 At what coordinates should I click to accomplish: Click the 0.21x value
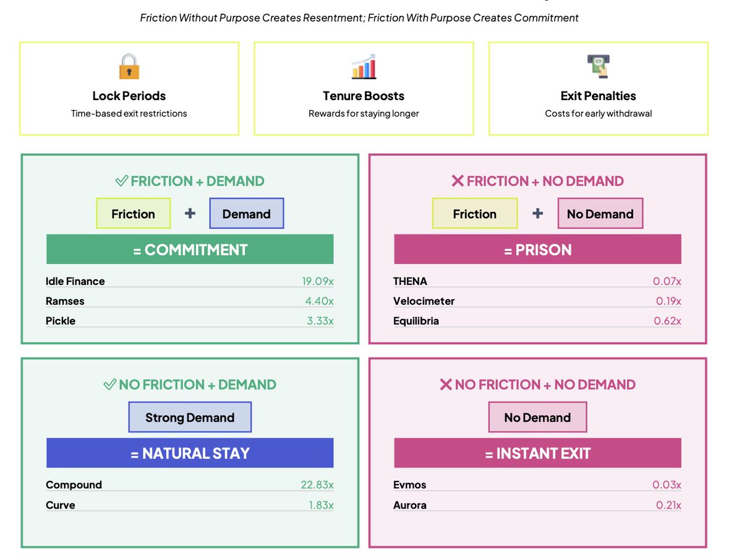(668, 505)
